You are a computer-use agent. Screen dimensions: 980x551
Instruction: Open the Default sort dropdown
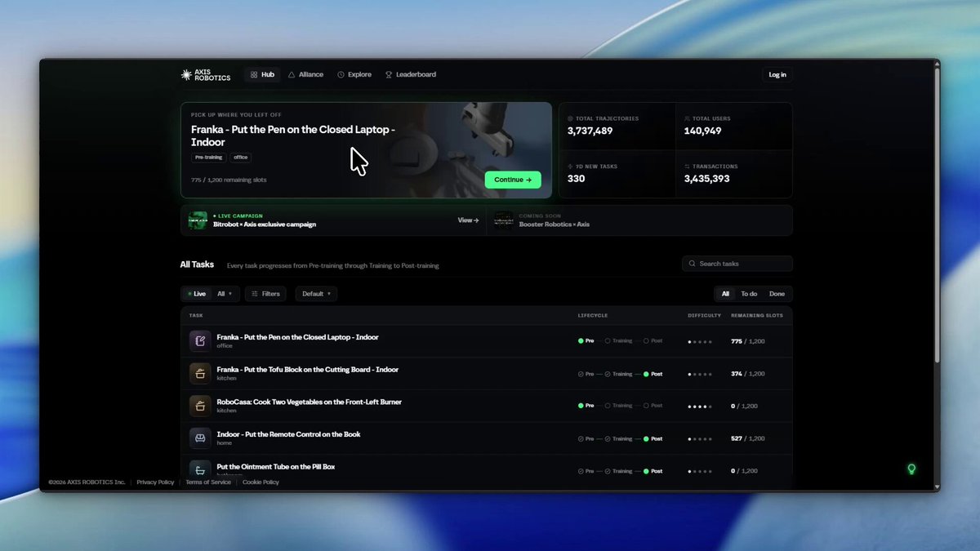(x=316, y=294)
